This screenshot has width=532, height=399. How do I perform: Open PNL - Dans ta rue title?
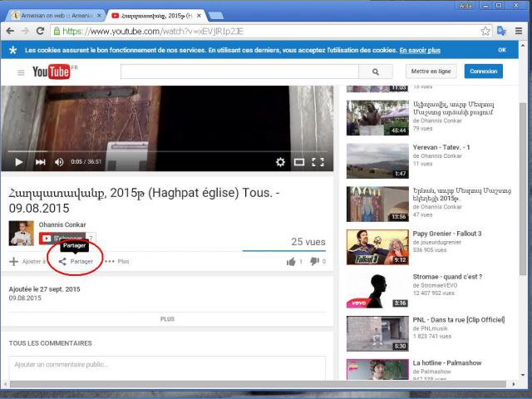coord(459,319)
